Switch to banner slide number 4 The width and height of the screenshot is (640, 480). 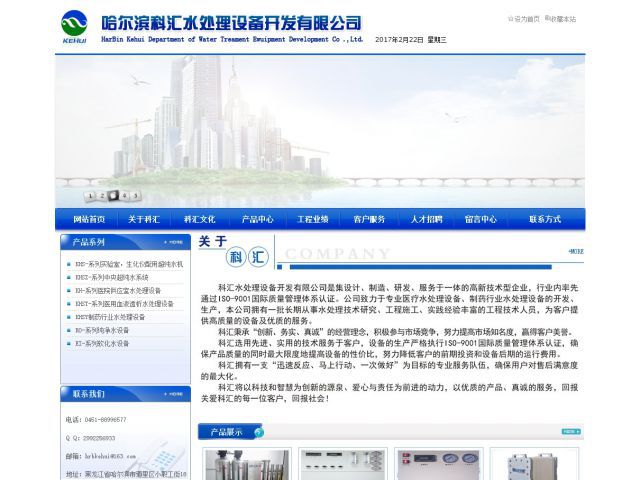point(123,196)
